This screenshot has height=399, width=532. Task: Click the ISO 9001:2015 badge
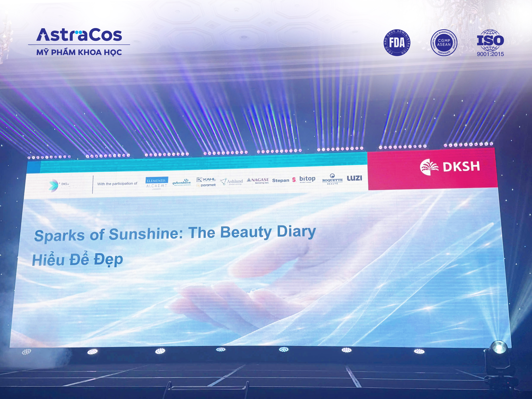pyautogui.click(x=490, y=43)
